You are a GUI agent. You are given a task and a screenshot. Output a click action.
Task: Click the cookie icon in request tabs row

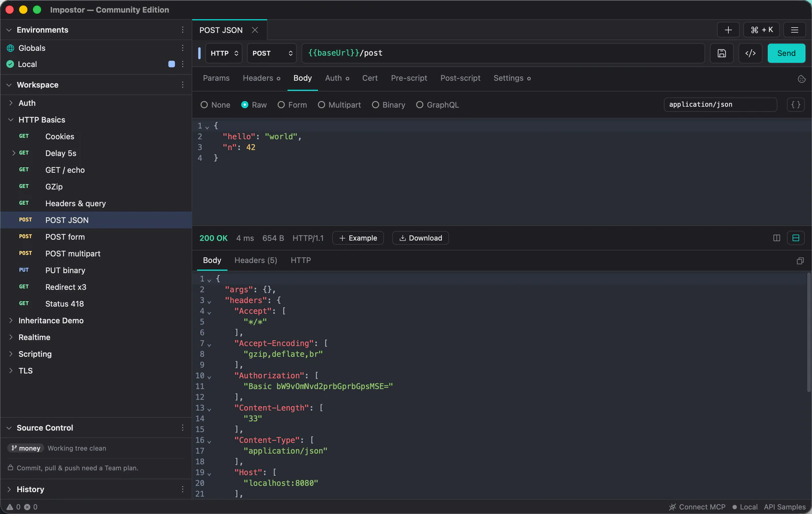[x=802, y=79]
